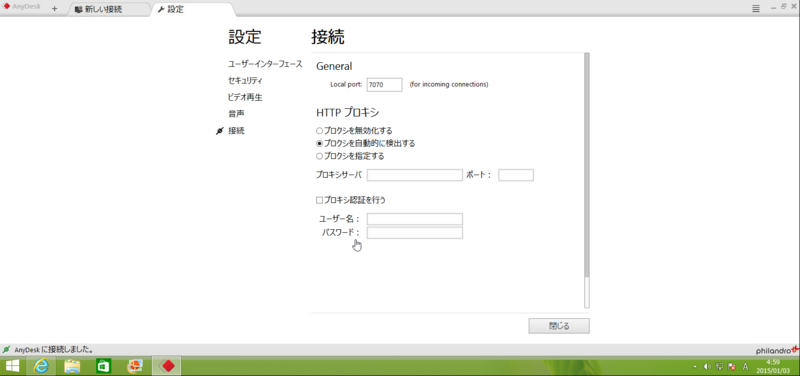
Task: Click AnyDesk red diamond taskbar icon
Action: tap(167, 366)
